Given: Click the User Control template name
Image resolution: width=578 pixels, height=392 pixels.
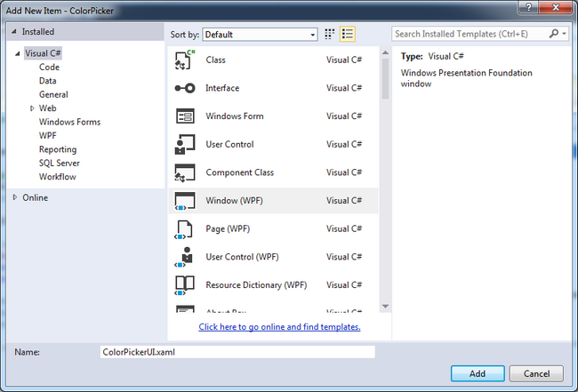Looking at the screenshot, I should tap(229, 144).
